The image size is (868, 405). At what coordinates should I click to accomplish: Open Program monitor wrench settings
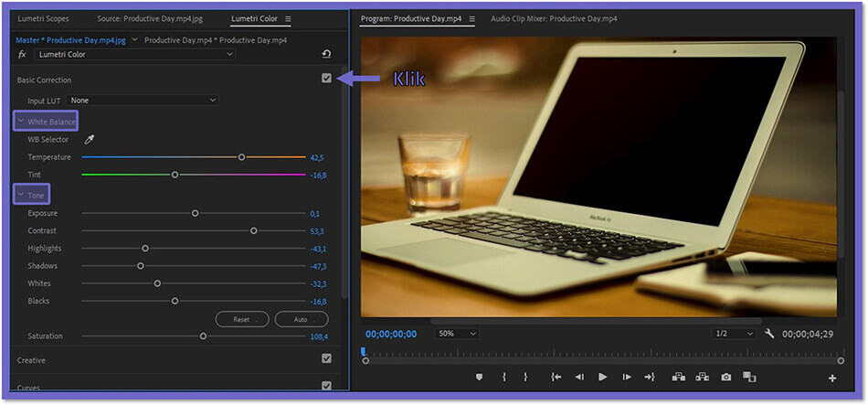click(x=769, y=334)
